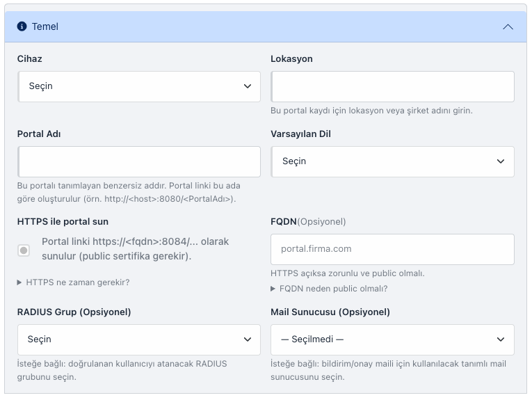Click the FQDN portal.firma.com input field
Screen dimensions: 532x400
[392, 249]
